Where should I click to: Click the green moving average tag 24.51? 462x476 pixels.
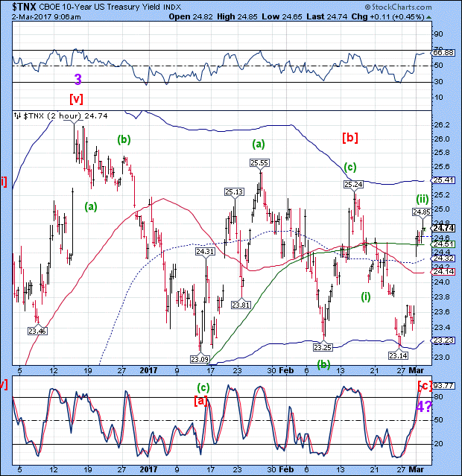click(x=443, y=244)
